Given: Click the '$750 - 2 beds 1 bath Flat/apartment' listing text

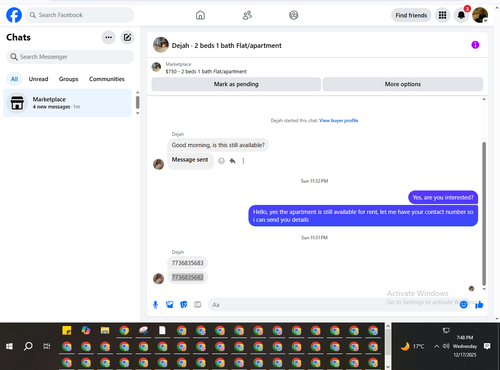Looking at the screenshot, I should [x=206, y=71].
